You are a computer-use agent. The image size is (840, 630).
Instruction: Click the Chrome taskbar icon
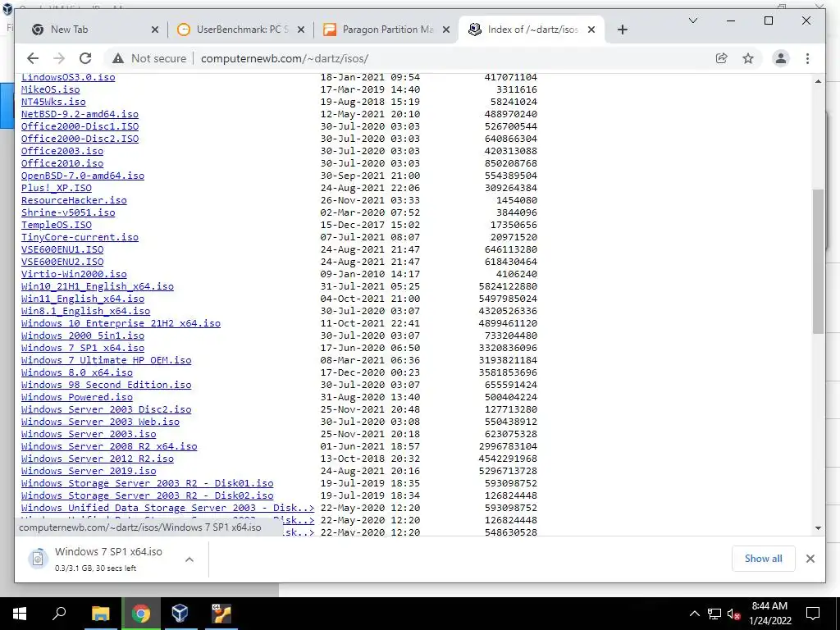(140, 614)
